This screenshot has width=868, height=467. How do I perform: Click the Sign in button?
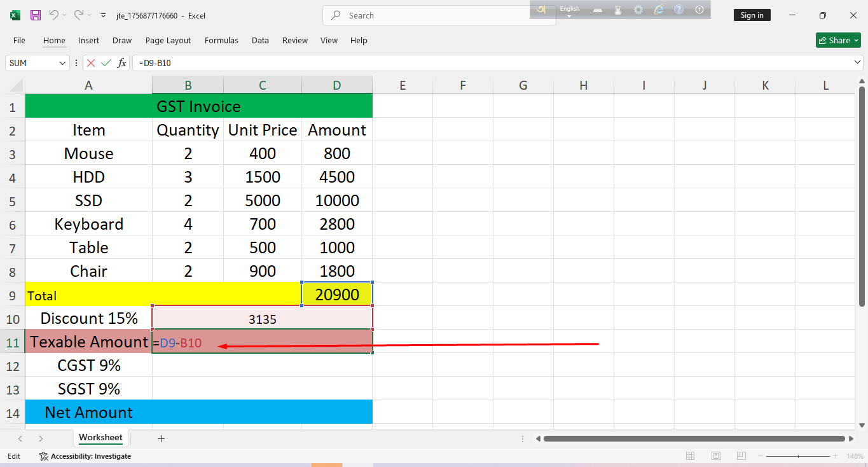752,15
